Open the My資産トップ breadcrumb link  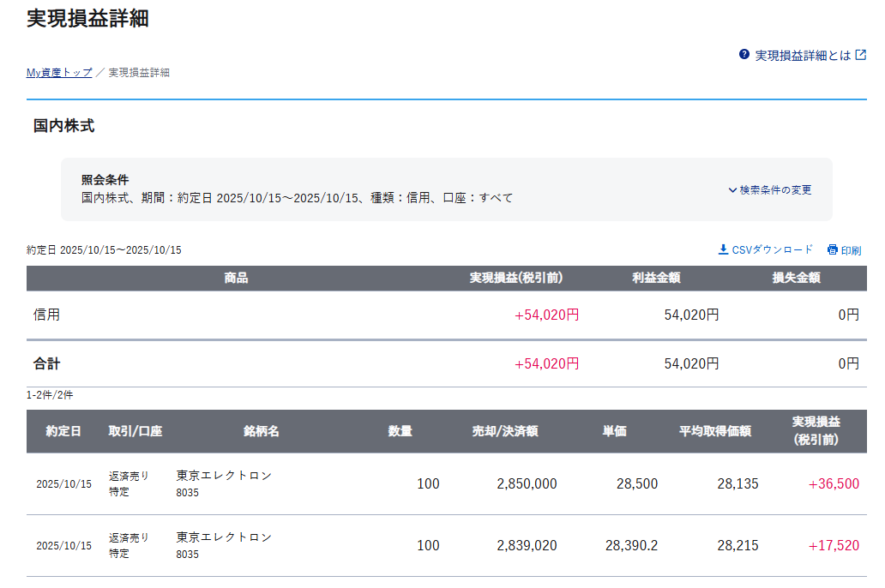(x=59, y=73)
